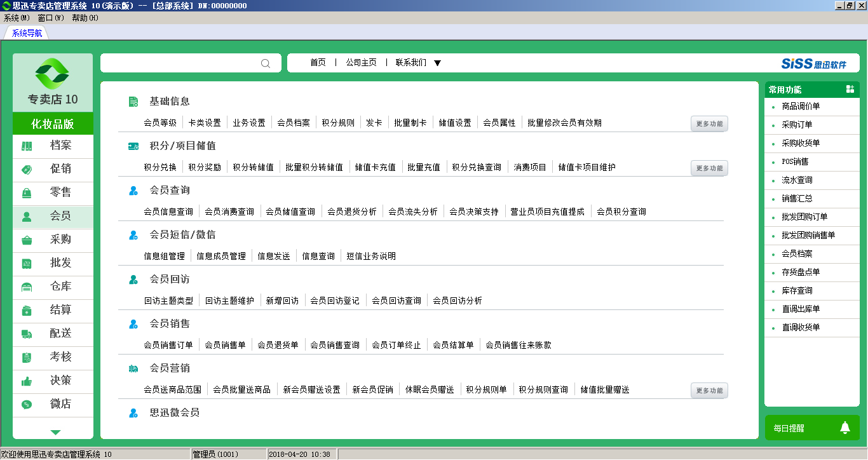Go to 首页 in top navigation
The image size is (868, 460).
point(318,62)
